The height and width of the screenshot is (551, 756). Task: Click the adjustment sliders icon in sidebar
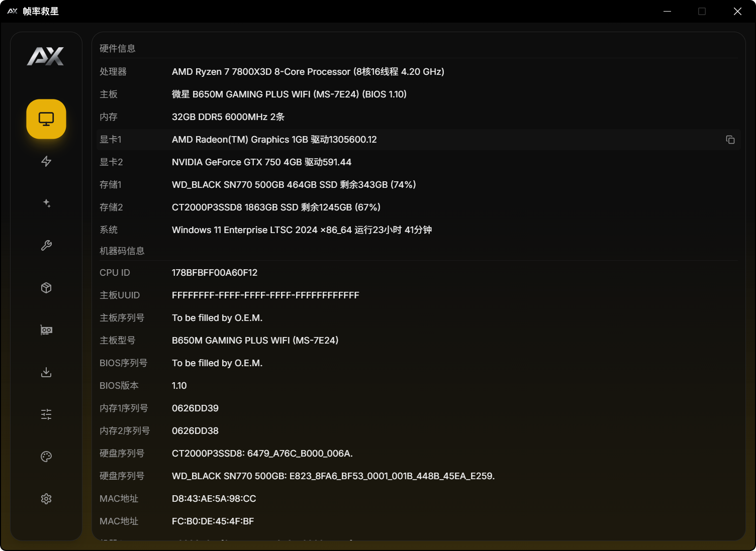pyautogui.click(x=46, y=414)
